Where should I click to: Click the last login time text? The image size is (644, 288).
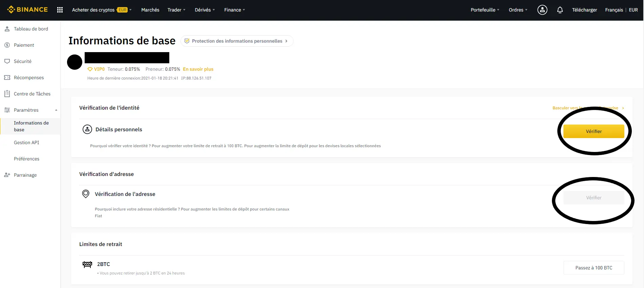[133, 78]
